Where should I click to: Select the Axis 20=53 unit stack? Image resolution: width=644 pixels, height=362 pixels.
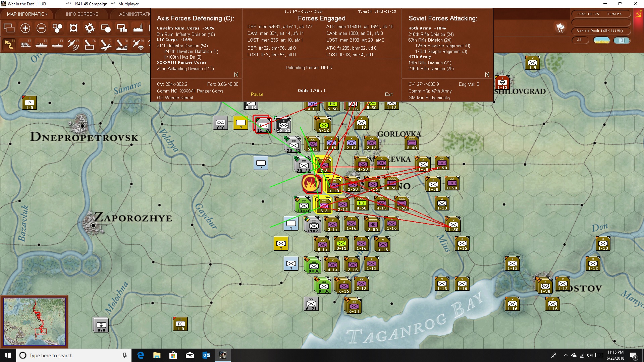(x=293, y=144)
